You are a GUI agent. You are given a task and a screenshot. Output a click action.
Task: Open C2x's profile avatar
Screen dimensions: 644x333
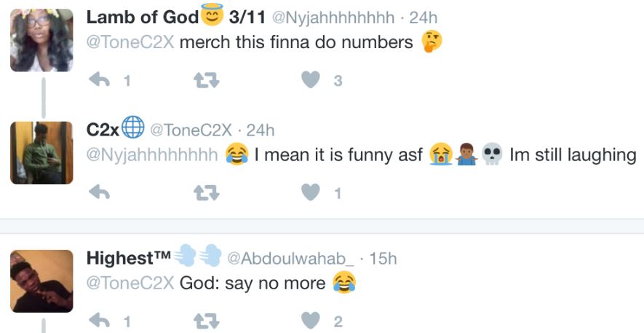click(x=41, y=152)
